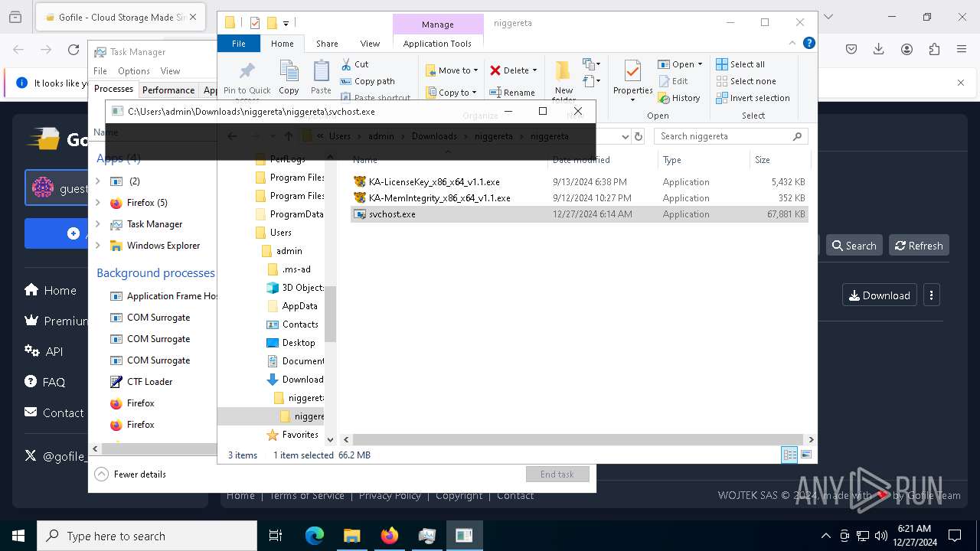Click Edit in Open group
Image resolution: width=980 pixels, height=551 pixels.
673,81
